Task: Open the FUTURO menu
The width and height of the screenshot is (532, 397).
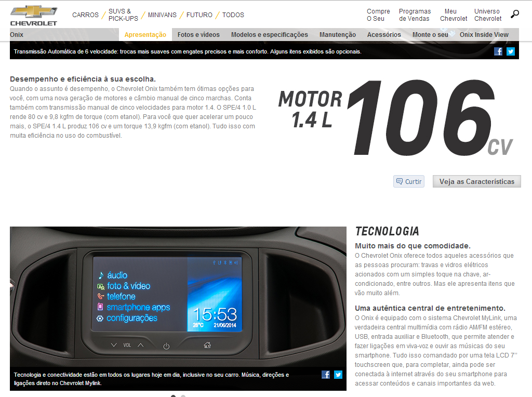Action: click(x=199, y=15)
